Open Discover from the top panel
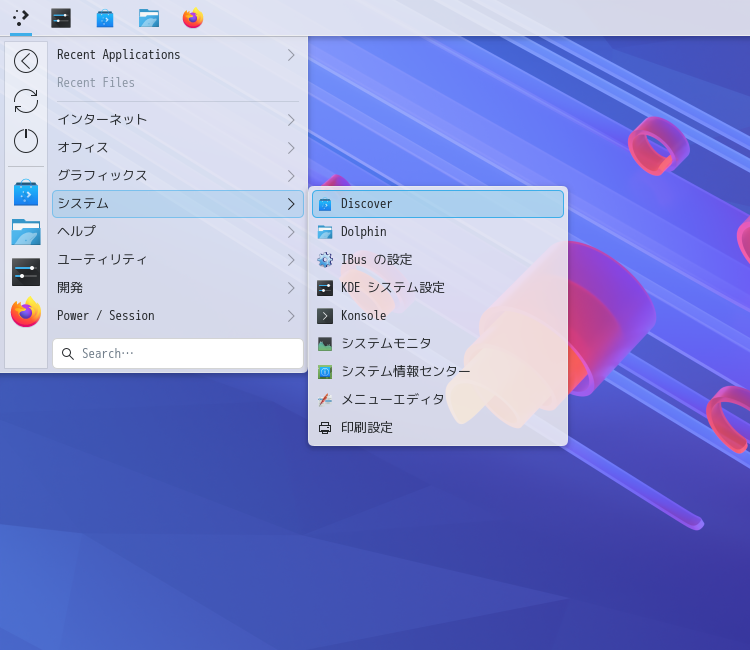The height and width of the screenshot is (650, 750). pos(105,18)
